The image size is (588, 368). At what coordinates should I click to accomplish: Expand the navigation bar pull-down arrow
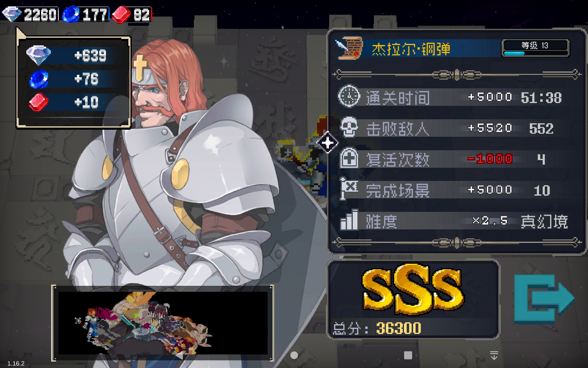(x=494, y=355)
